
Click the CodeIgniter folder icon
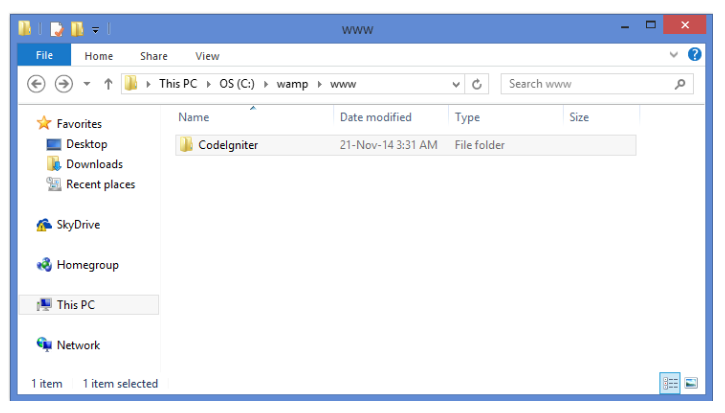(x=186, y=144)
